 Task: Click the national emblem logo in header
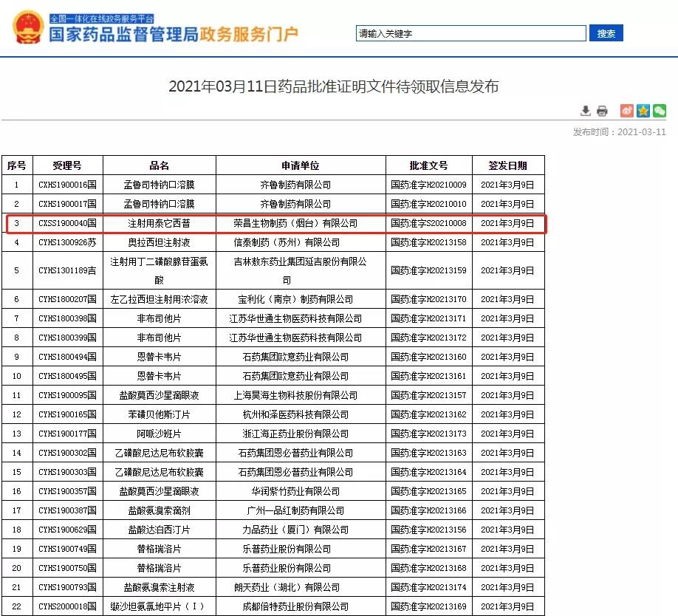click(28, 27)
